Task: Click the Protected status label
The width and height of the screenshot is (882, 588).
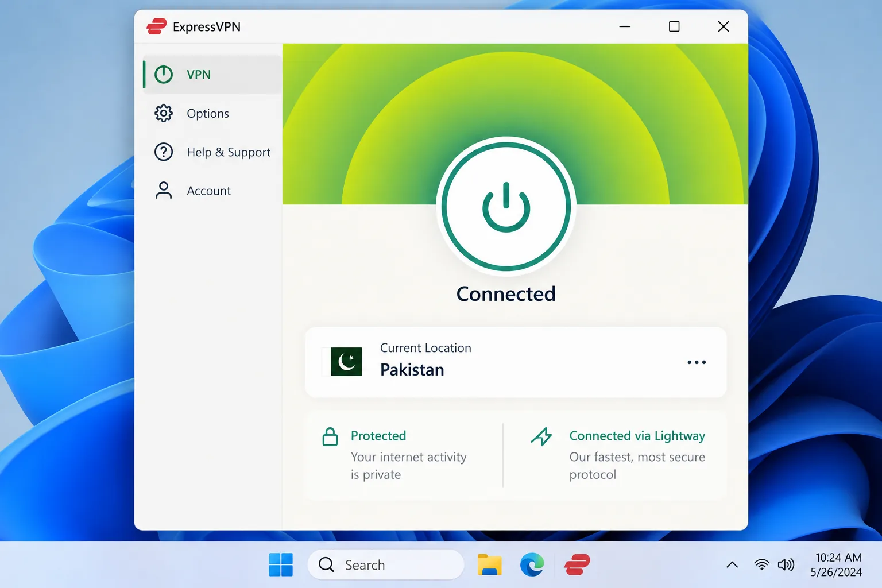Action: pyautogui.click(x=378, y=436)
